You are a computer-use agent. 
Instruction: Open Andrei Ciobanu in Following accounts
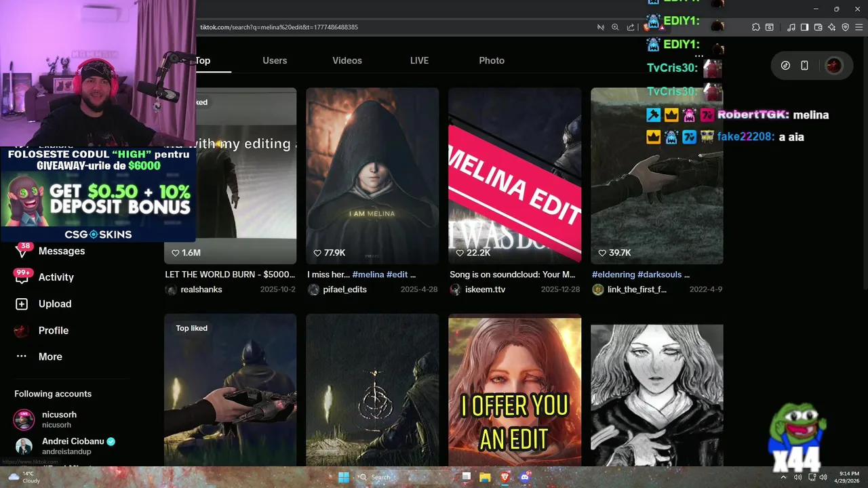tap(65, 446)
